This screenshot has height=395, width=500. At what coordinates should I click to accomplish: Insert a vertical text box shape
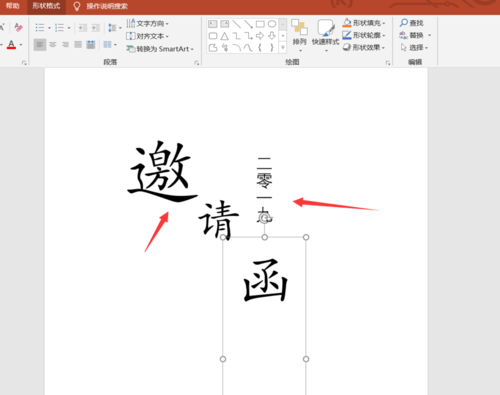[x=225, y=24]
